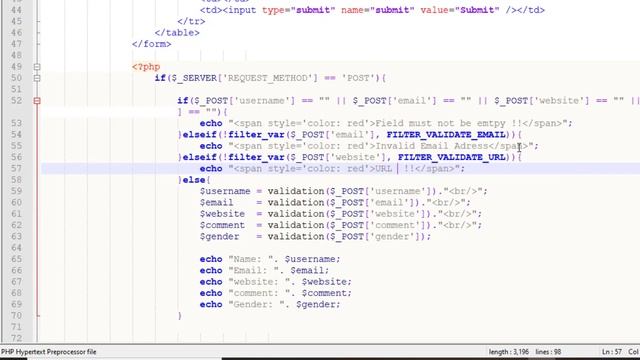Click the second elseif on line 56
This screenshot has width=640, height=360.
[199, 157]
